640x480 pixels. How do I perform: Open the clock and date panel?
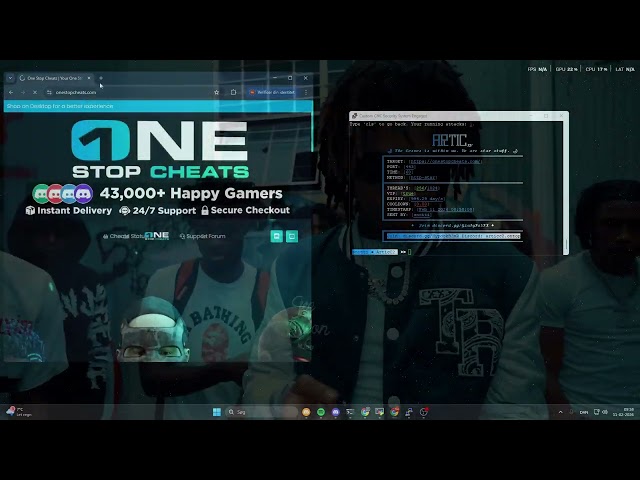click(x=623, y=412)
